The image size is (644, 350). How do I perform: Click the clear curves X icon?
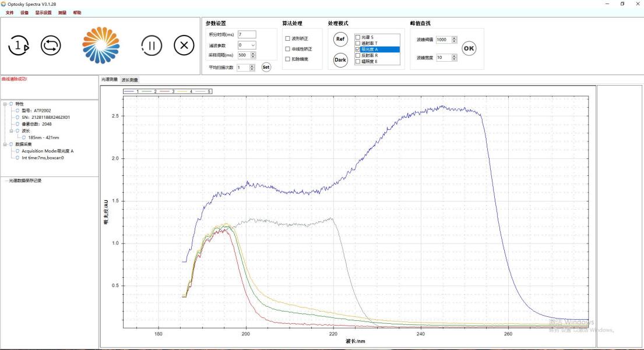pyautogui.click(x=184, y=45)
